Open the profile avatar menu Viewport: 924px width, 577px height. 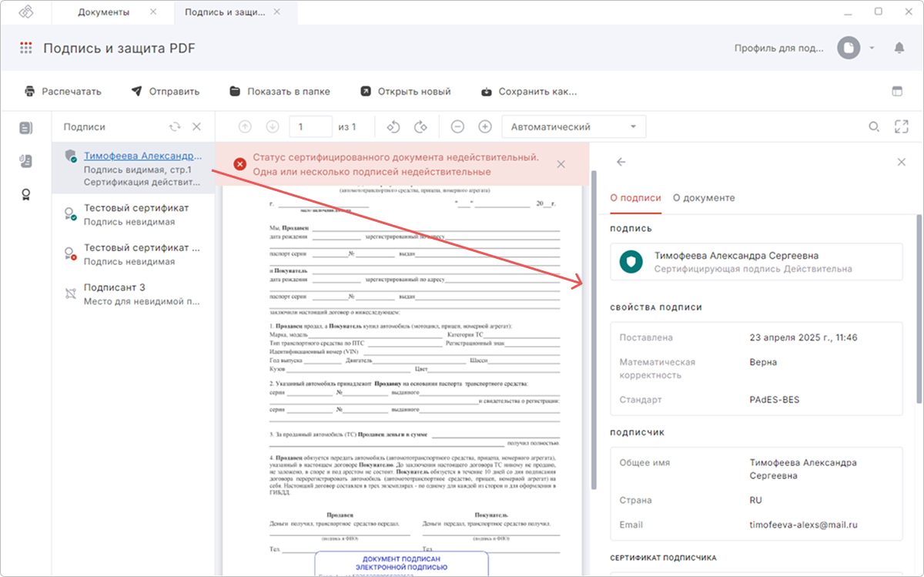849,48
